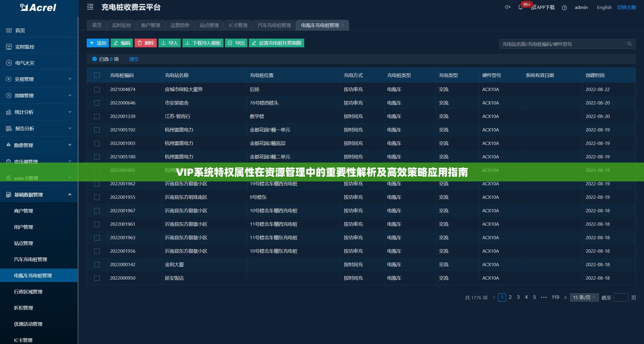The height and width of the screenshot is (344, 644).
Task: Click 清空 to clear selection
Action: click(x=134, y=59)
